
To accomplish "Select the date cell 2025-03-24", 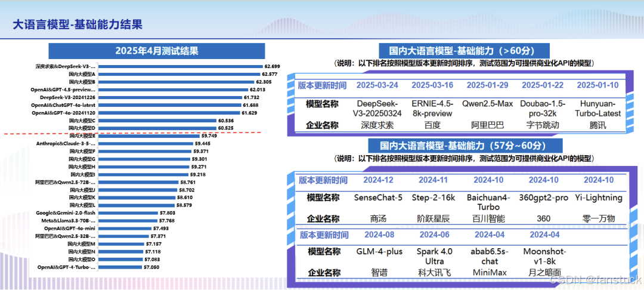I will [377, 85].
